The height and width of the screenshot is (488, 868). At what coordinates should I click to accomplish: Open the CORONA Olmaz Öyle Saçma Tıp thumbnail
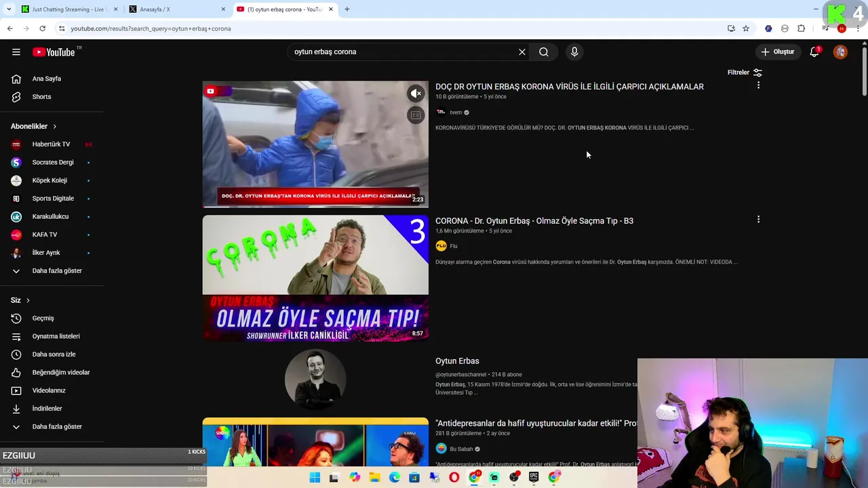tap(315, 279)
